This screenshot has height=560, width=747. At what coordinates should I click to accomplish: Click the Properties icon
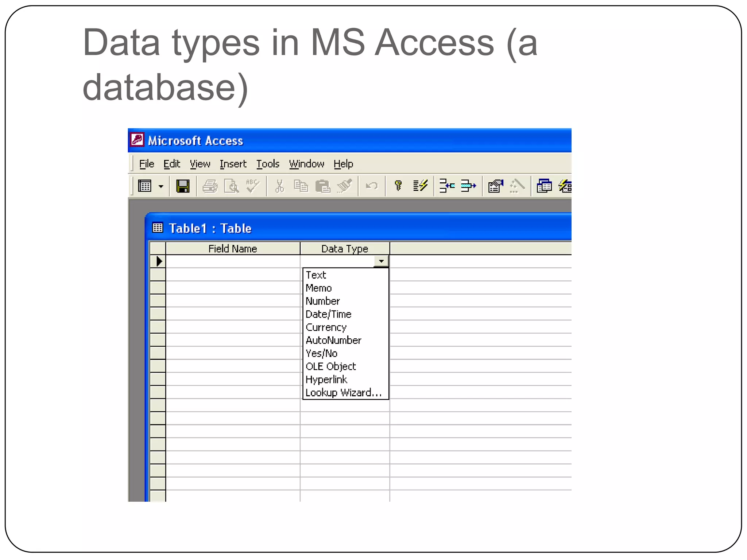click(x=496, y=186)
